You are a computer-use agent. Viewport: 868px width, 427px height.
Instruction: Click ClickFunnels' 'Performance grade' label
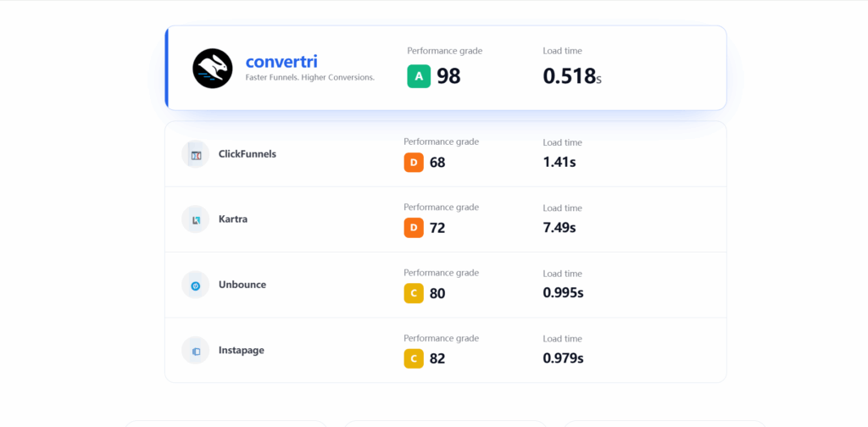point(441,142)
